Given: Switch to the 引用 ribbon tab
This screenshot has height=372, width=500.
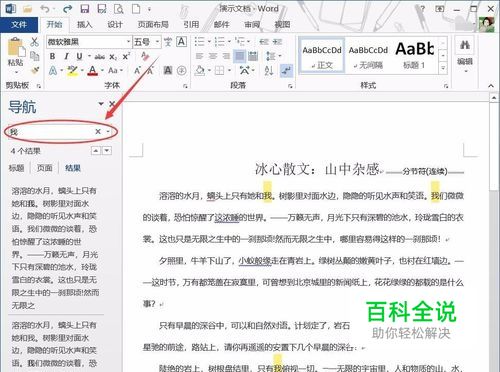Looking at the screenshot, I should coord(191,24).
